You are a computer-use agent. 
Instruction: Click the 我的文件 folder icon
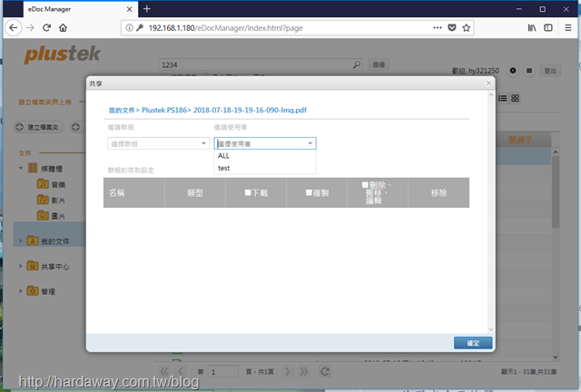coord(33,240)
